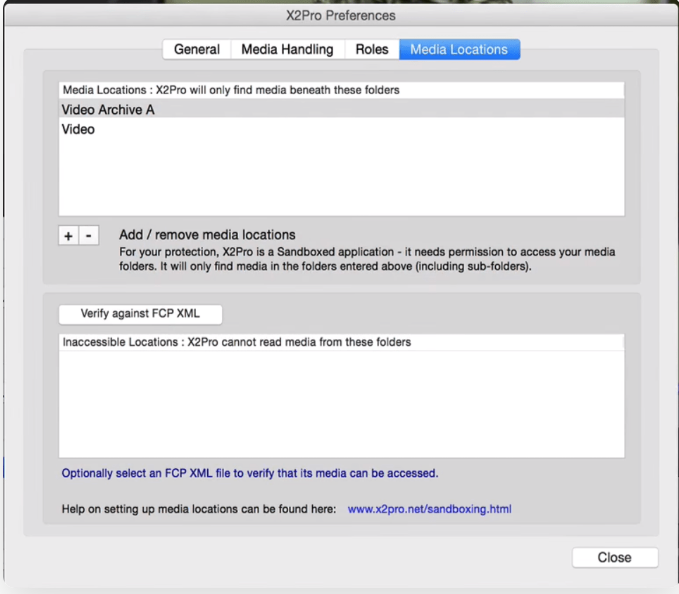Click Verify against FCP XML button
This screenshot has width=679, height=594.
pos(140,314)
